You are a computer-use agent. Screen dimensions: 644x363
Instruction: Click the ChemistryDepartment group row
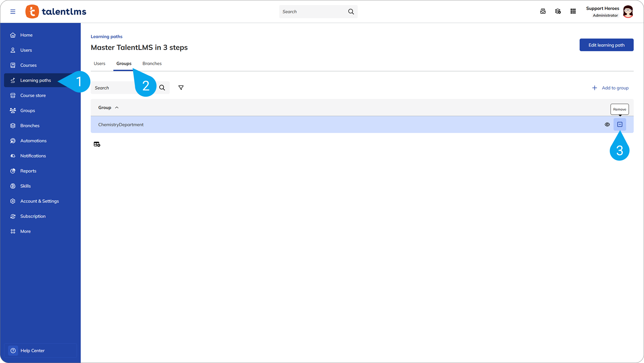(362, 124)
